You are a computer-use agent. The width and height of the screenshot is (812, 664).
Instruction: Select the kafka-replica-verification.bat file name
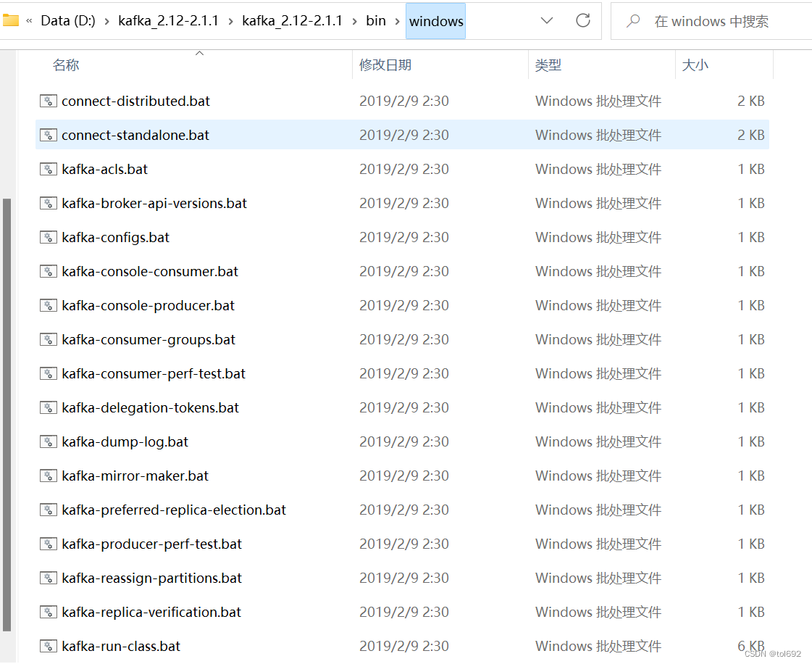pos(151,612)
